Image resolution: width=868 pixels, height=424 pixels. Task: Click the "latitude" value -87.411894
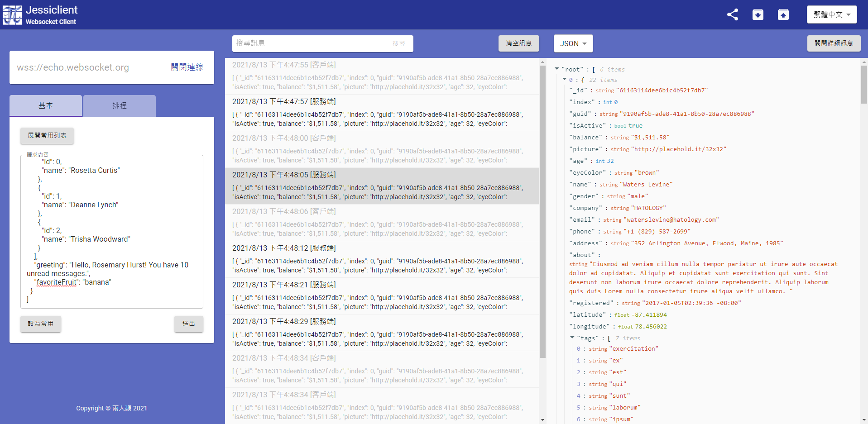pos(649,315)
